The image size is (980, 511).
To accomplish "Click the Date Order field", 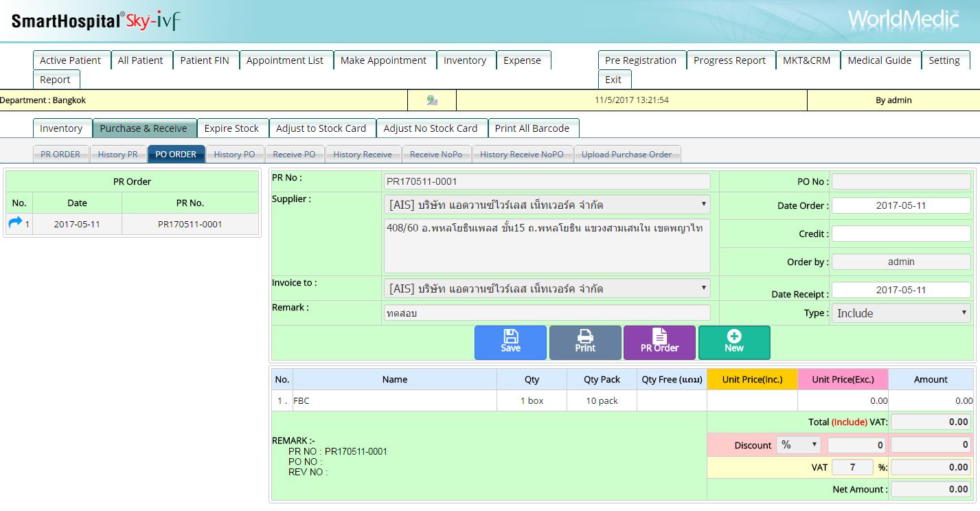I will pyautogui.click(x=901, y=205).
